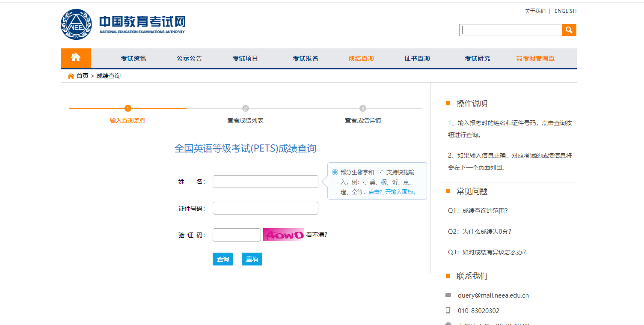Open 高考问卷调查 menu item
Image resolution: width=644 pixels, height=325 pixels.
(x=535, y=58)
